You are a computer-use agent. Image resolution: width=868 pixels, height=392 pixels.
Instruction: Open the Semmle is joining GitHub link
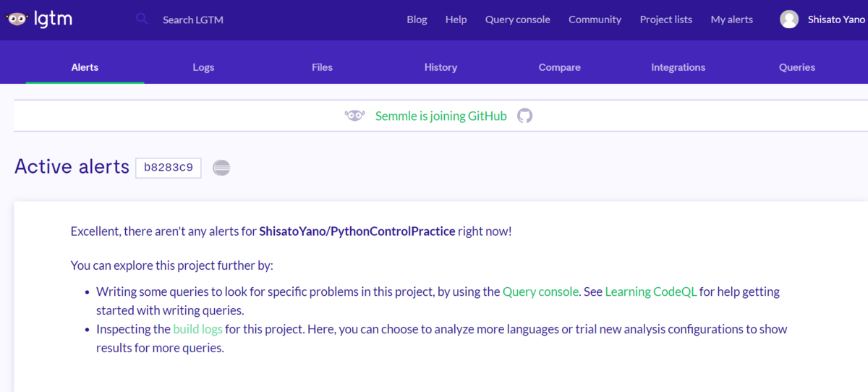tap(441, 116)
